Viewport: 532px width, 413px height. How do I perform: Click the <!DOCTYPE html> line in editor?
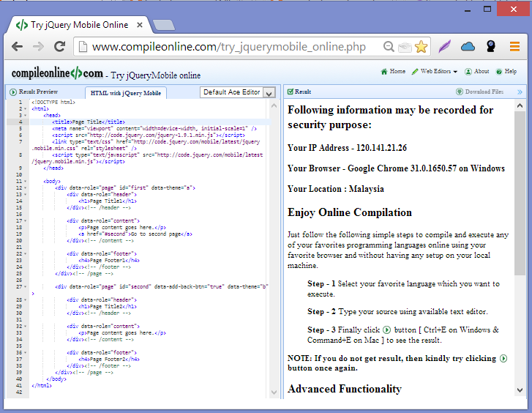(53, 103)
